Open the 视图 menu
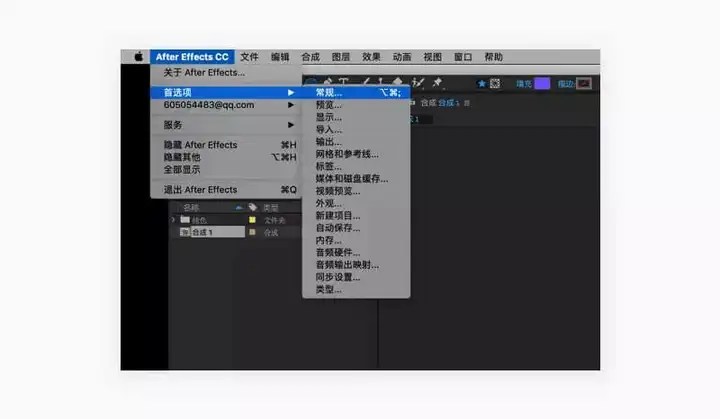Screen dimensions: 720x419 [x=432, y=57]
